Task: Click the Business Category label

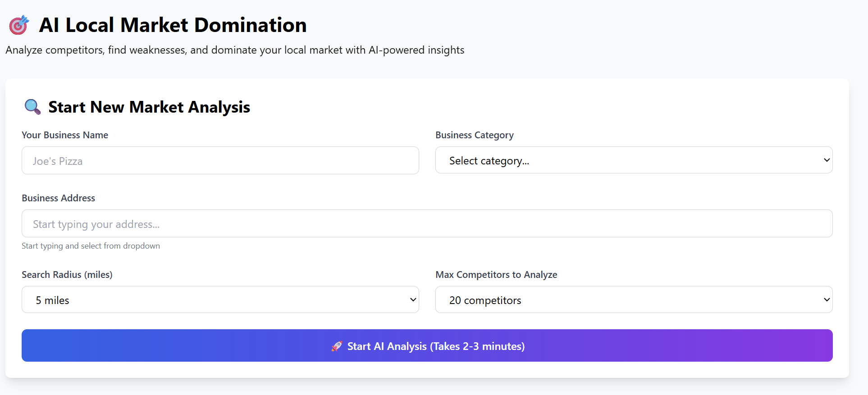Action: coord(474,135)
